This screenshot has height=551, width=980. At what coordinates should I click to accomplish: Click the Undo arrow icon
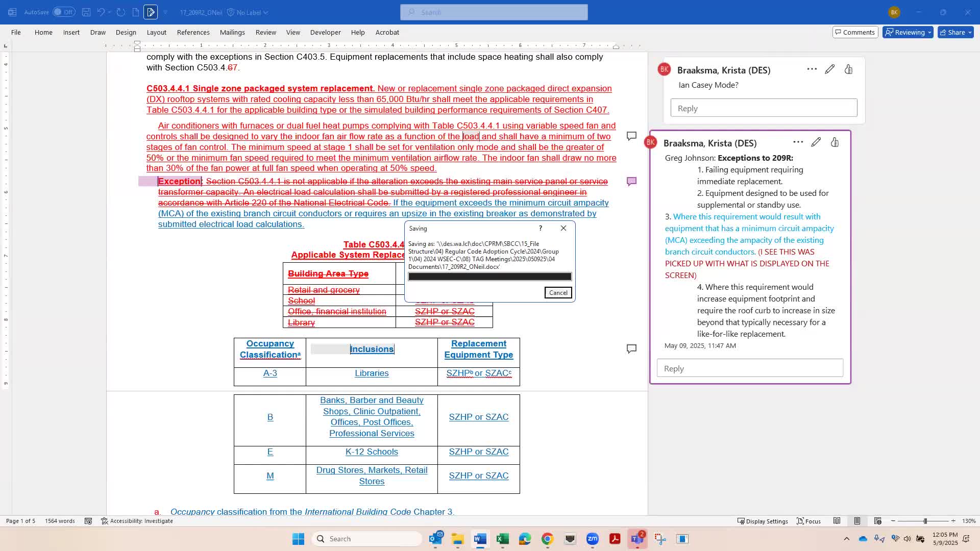tap(101, 12)
